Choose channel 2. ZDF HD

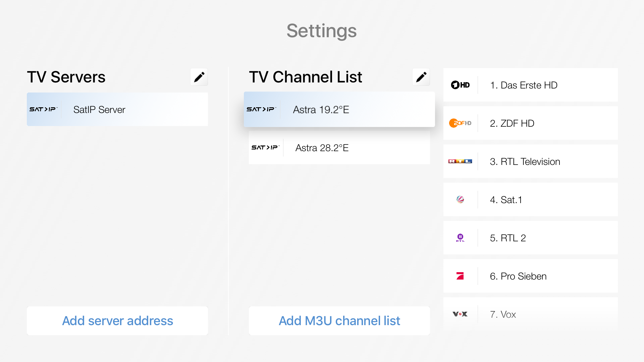tap(531, 123)
